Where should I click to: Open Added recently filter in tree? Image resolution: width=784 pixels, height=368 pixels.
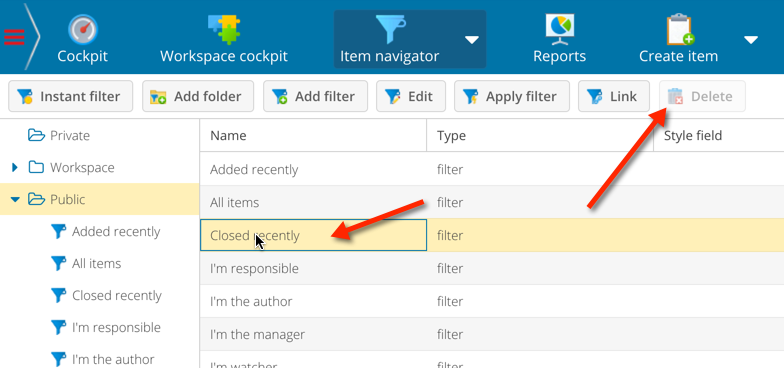coord(116,232)
